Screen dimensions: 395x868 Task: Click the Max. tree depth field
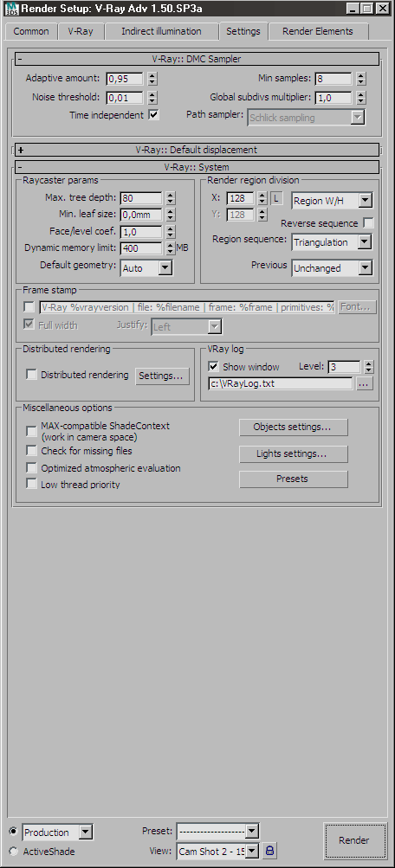click(x=140, y=197)
